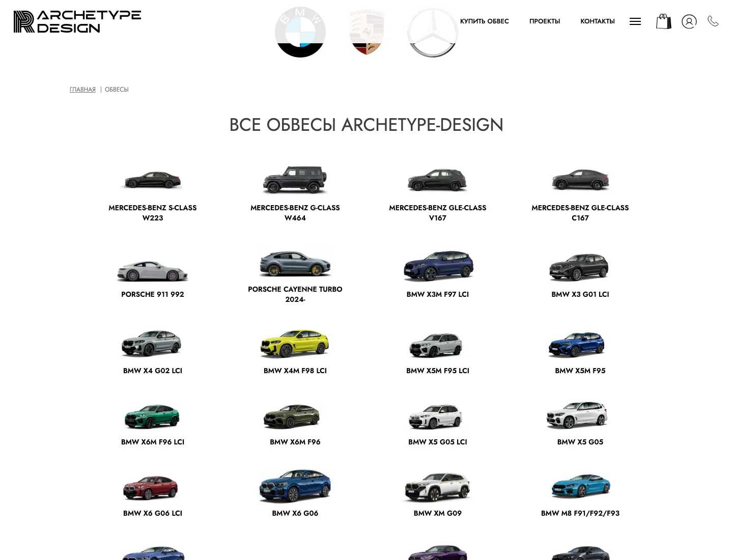
Task: Click the BMW X3 G01 LCI title
Action: click(x=580, y=294)
